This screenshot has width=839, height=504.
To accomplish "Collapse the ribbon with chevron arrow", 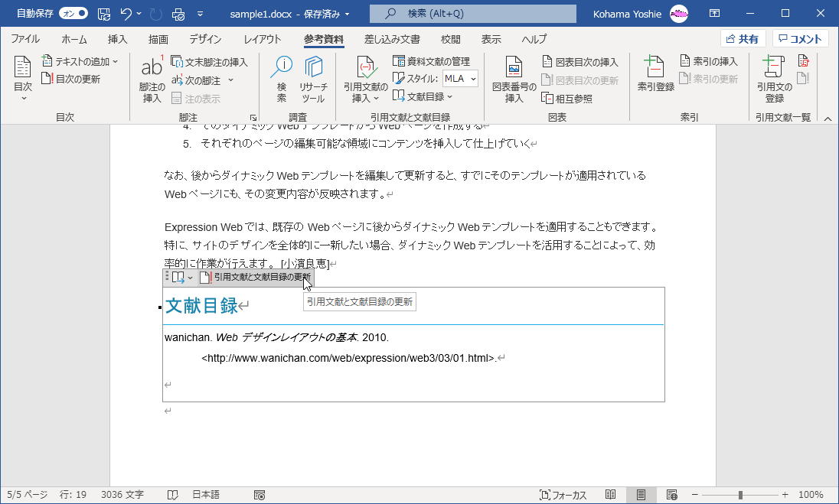I will [828, 119].
